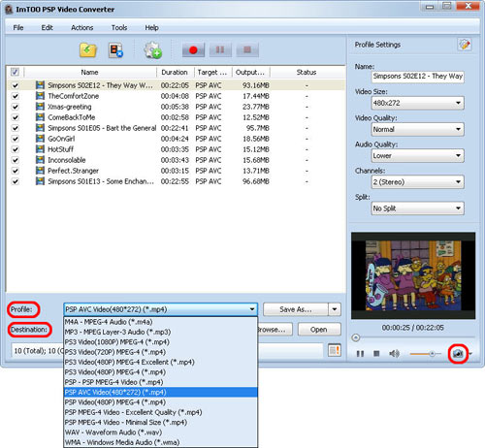Click the film icon beside GoOnGirl
Image resolution: width=485 pixels, height=448 pixels.
tap(40, 139)
